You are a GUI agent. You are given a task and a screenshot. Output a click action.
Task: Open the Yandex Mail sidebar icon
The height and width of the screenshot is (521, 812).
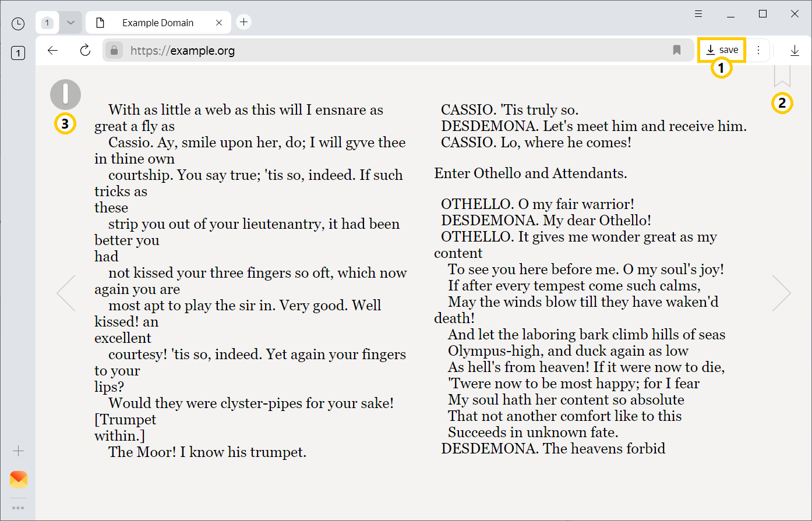19,479
